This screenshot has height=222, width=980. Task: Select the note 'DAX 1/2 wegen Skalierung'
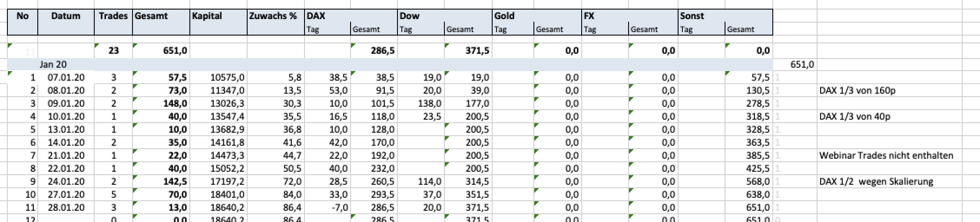pyautogui.click(x=876, y=182)
